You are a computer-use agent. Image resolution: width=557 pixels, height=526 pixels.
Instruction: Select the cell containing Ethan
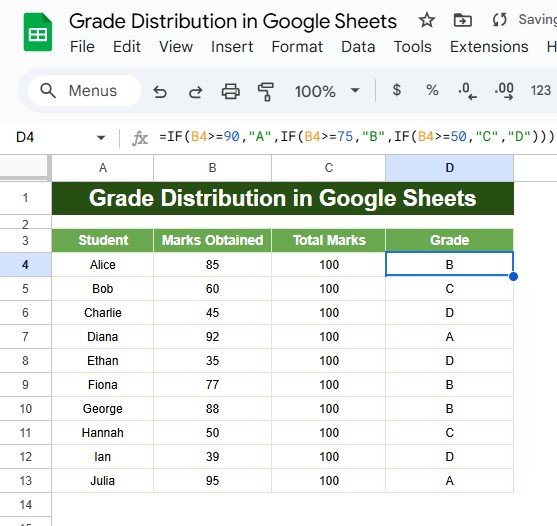click(x=103, y=361)
